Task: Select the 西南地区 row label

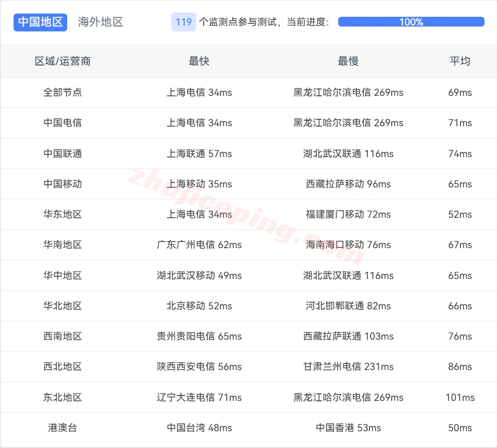Action: [x=63, y=336]
